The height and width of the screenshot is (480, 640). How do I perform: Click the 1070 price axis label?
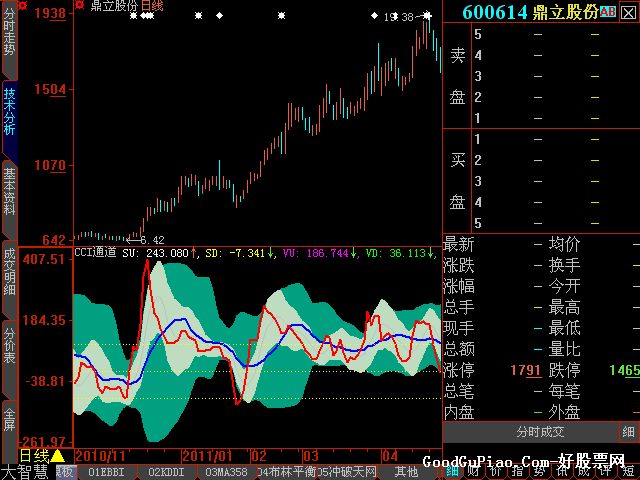[x=50, y=165]
